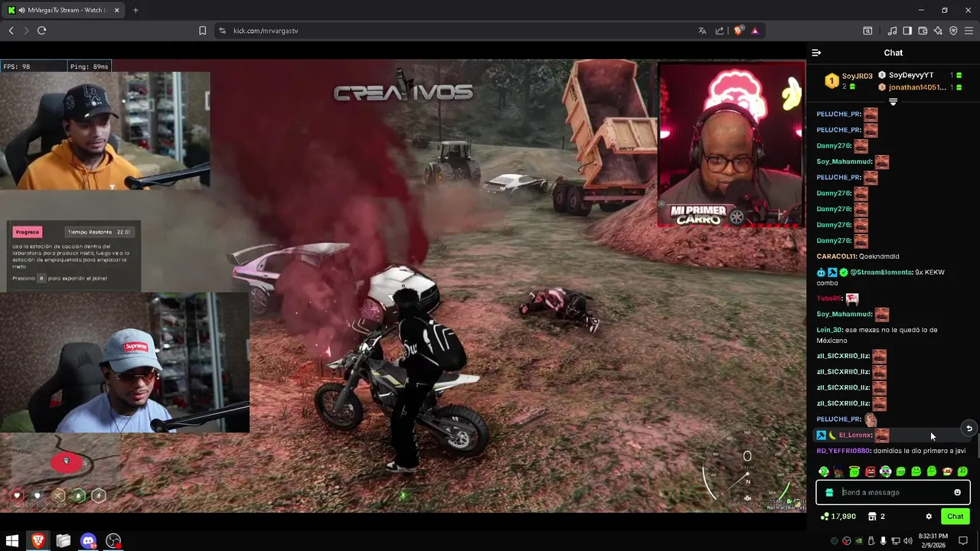Open the translate page icon in address bar
Viewport: 980px width, 551px height.
click(x=702, y=31)
